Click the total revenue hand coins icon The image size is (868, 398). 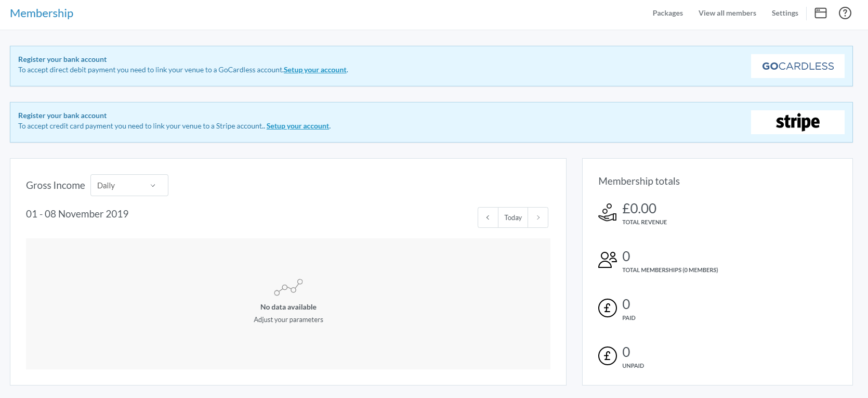point(607,212)
